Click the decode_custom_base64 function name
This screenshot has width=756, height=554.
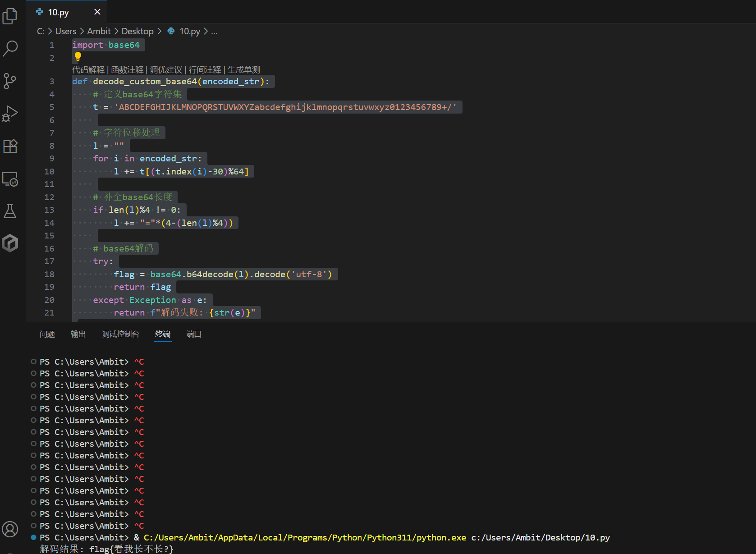point(145,81)
